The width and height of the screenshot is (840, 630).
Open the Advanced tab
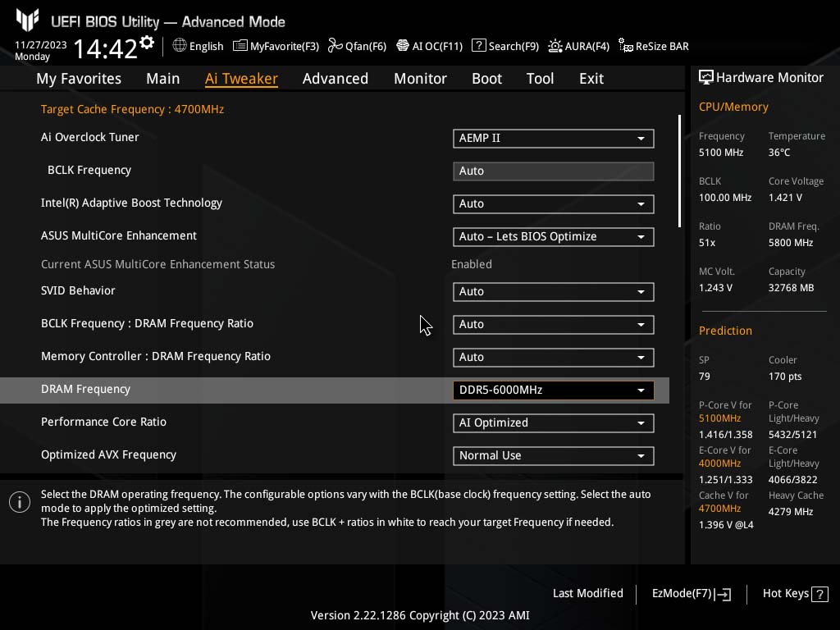[x=336, y=79]
